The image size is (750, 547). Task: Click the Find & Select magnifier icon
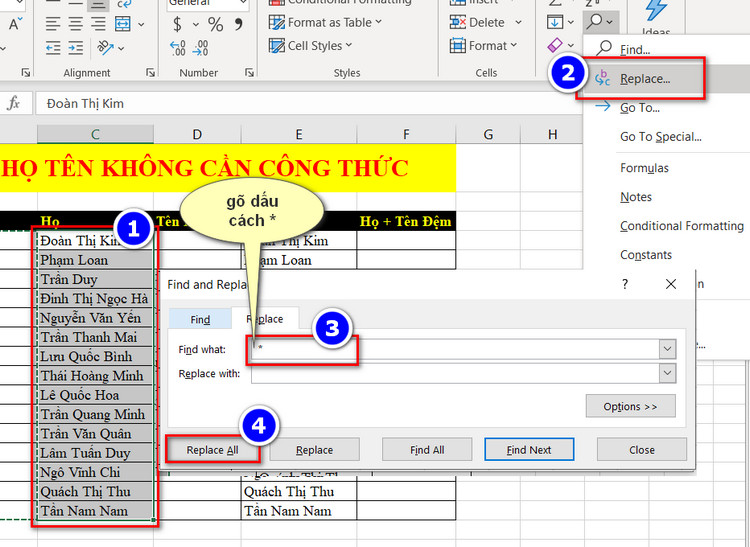(596, 22)
